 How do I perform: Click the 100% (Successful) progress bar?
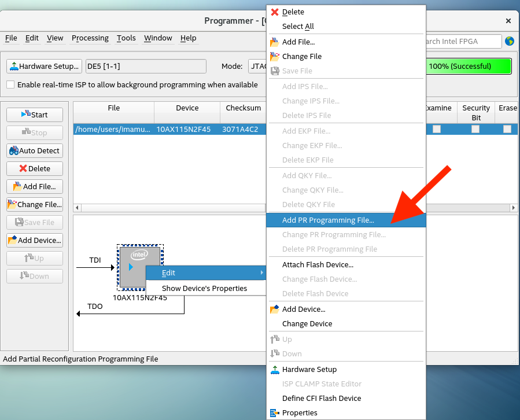coord(469,67)
